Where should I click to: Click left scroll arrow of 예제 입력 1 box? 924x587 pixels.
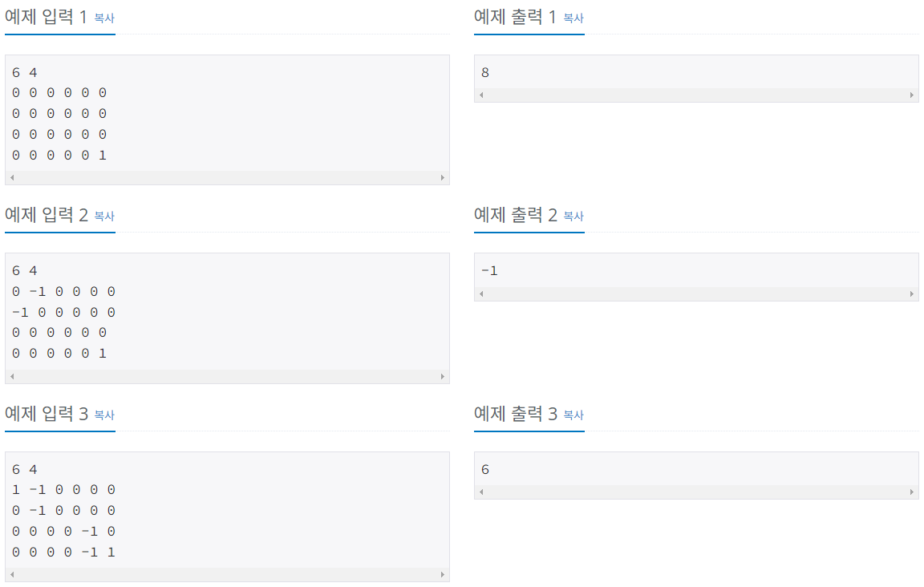11,176
